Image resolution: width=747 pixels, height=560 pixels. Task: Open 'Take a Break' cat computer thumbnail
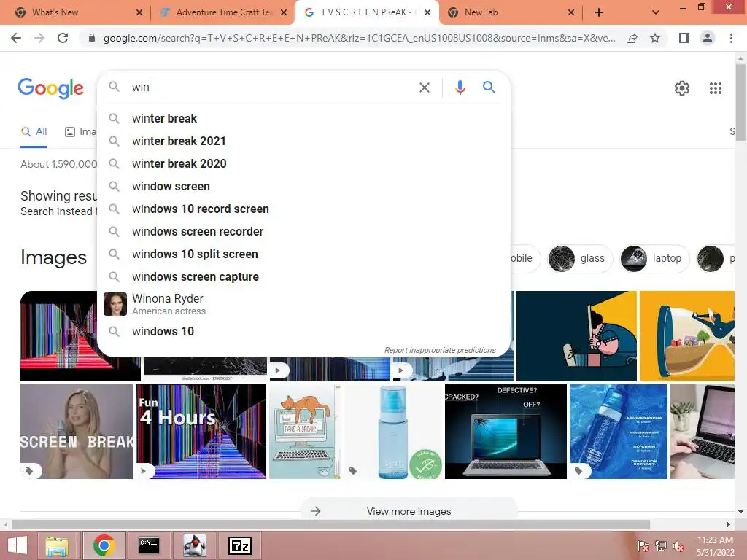pos(305,432)
